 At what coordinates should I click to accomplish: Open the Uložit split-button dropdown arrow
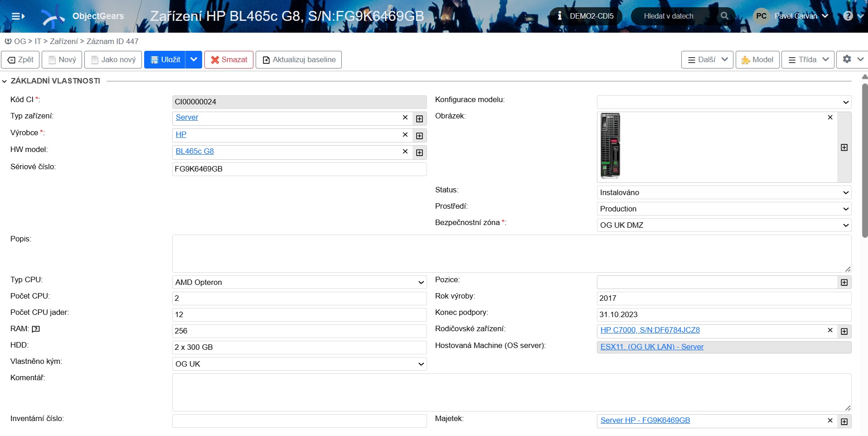pos(194,59)
